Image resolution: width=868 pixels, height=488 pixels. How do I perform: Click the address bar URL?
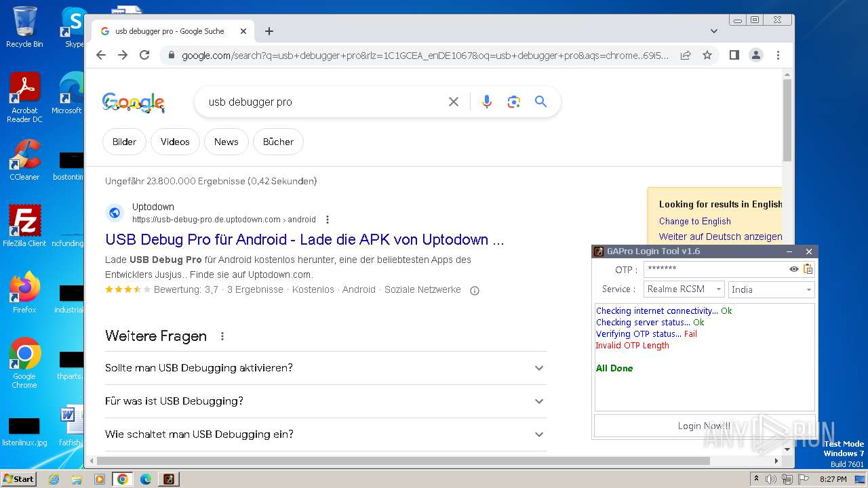[425, 56]
